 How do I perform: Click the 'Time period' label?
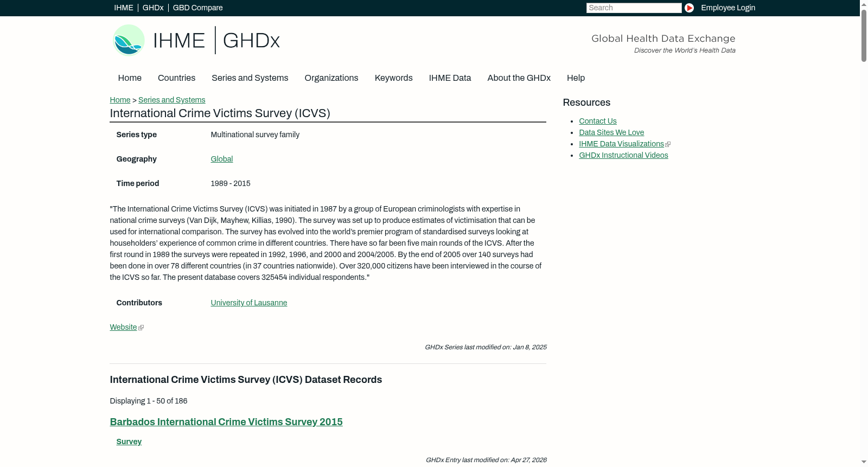coord(138,183)
